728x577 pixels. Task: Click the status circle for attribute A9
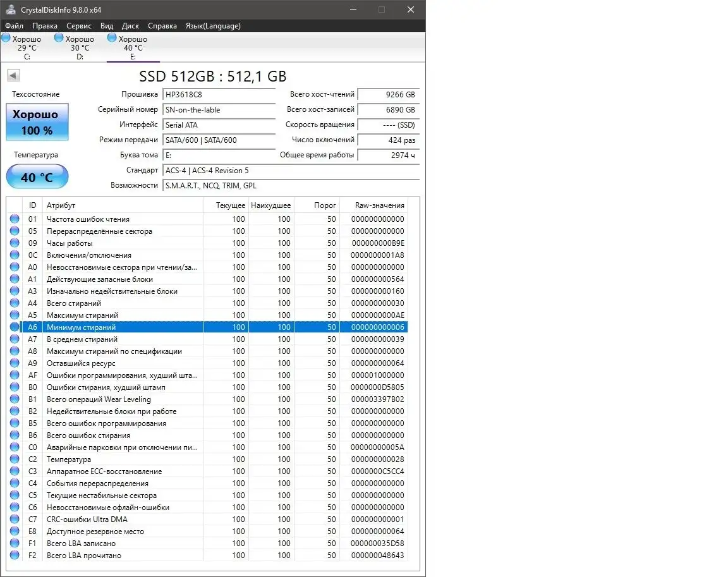(15, 363)
